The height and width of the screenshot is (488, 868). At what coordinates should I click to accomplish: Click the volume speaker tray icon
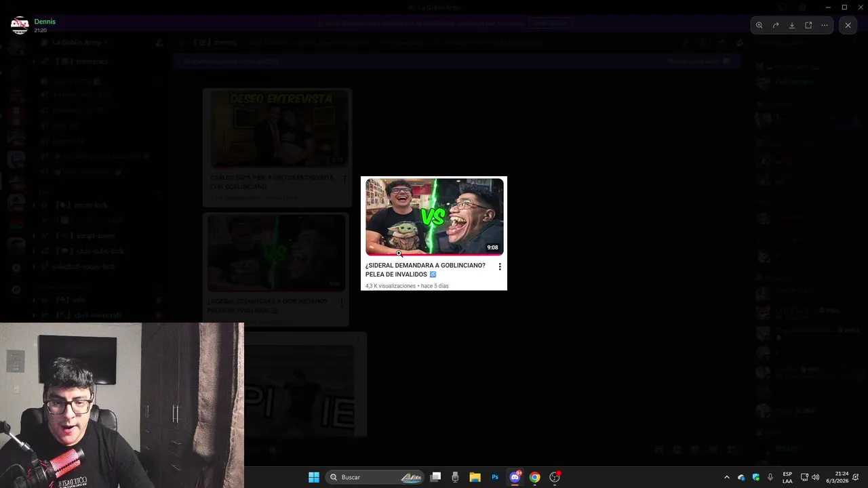point(815,477)
